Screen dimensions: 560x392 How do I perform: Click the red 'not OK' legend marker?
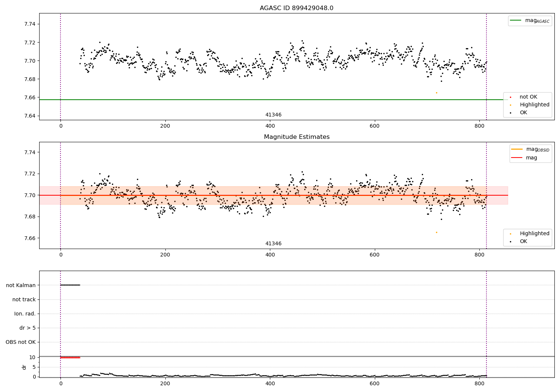click(510, 97)
